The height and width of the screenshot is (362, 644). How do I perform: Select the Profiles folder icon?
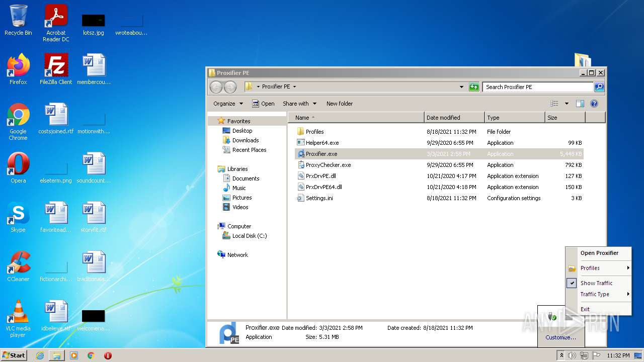pyautogui.click(x=301, y=132)
